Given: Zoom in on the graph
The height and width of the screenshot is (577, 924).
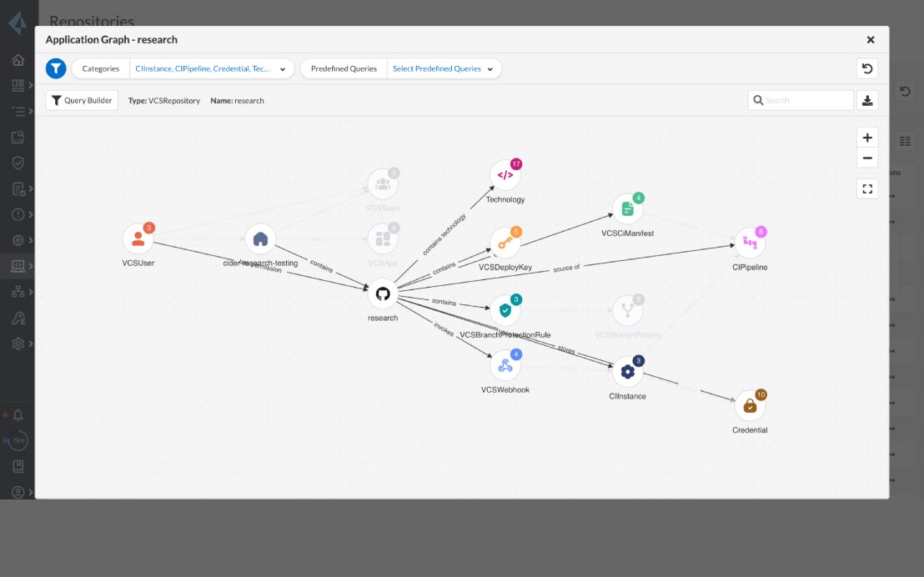Looking at the screenshot, I should pyautogui.click(x=867, y=138).
